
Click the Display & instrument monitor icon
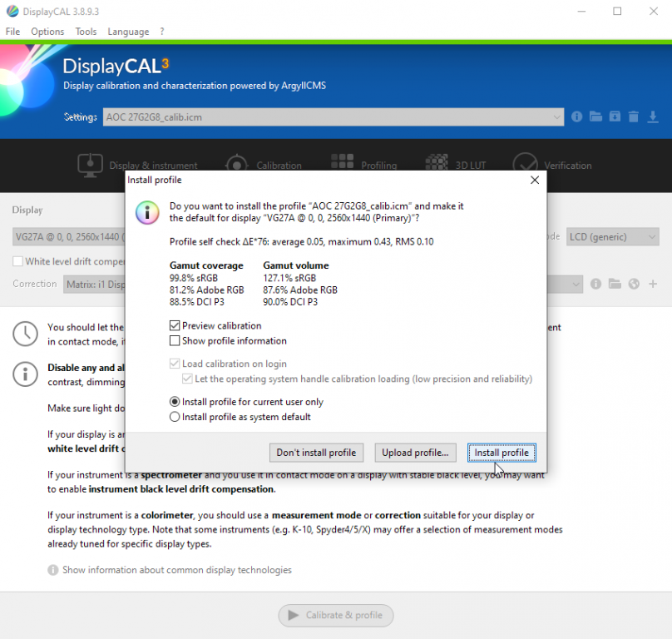90,165
